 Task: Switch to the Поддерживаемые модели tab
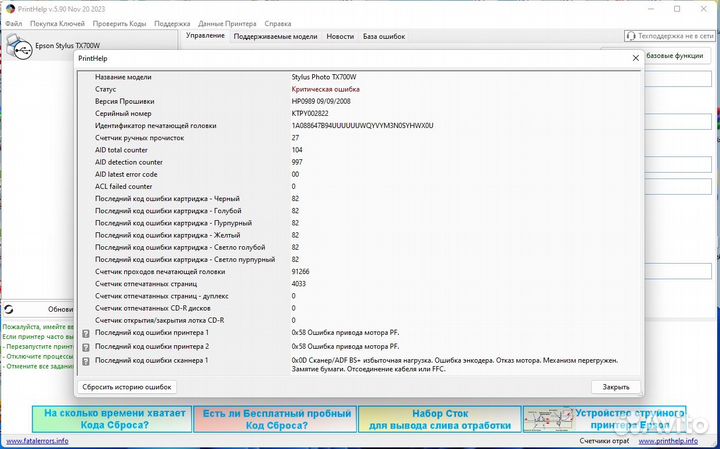[x=275, y=36]
